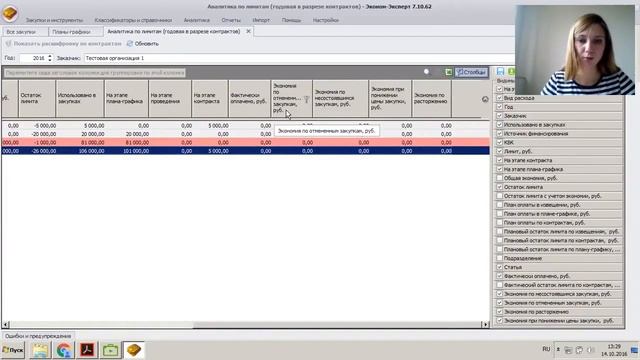
Task: Click the round collapse icon at grid header right
Action: tap(485, 99)
